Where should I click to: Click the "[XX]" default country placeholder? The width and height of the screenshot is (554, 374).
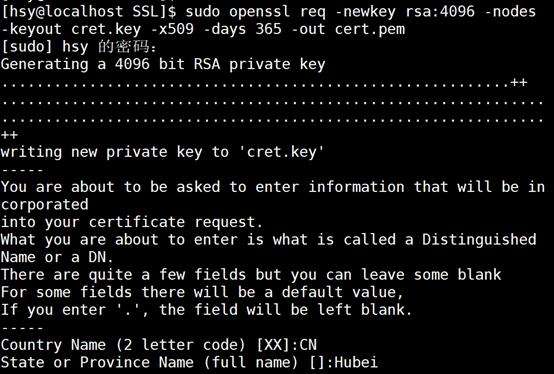tap(273, 345)
